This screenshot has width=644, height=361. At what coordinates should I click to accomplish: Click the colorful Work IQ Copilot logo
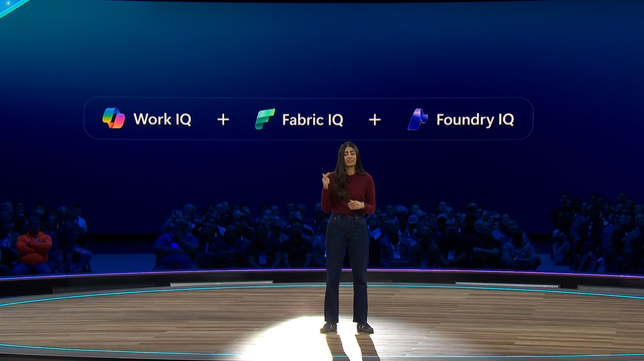click(x=113, y=118)
